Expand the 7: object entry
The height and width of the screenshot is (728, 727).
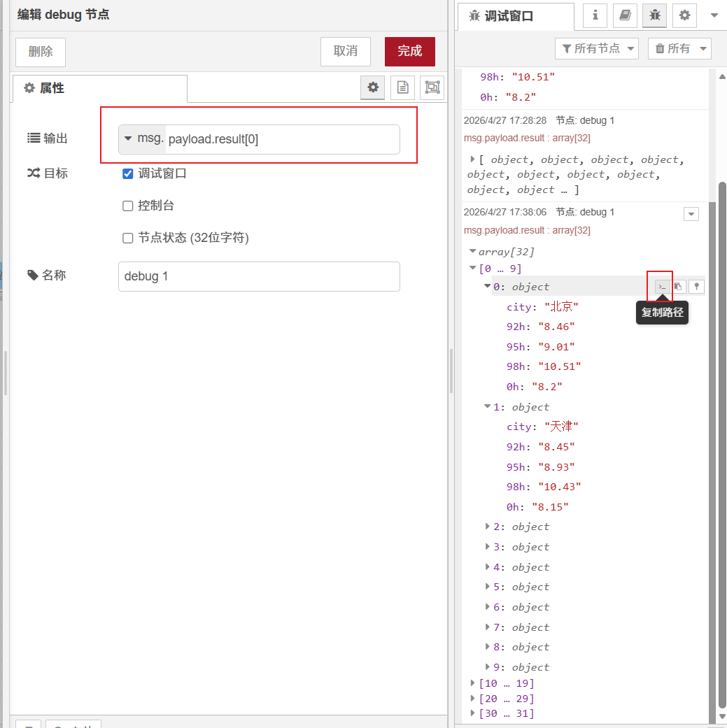click(487, 627)
